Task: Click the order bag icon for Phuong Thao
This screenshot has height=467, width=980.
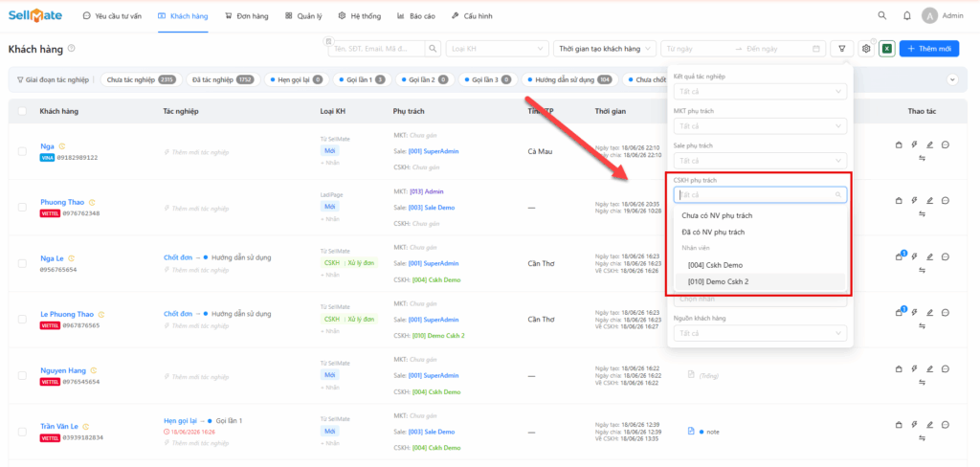Action: [899, 201]
